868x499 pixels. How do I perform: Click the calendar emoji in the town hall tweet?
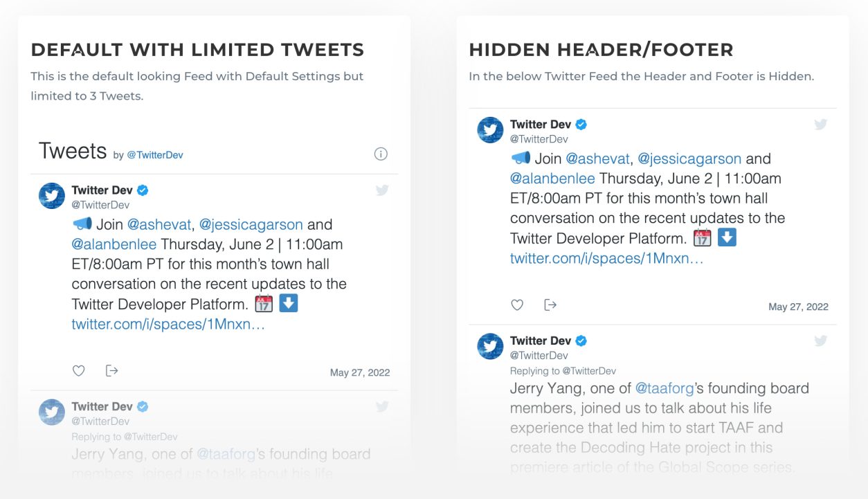coord(264,304)
